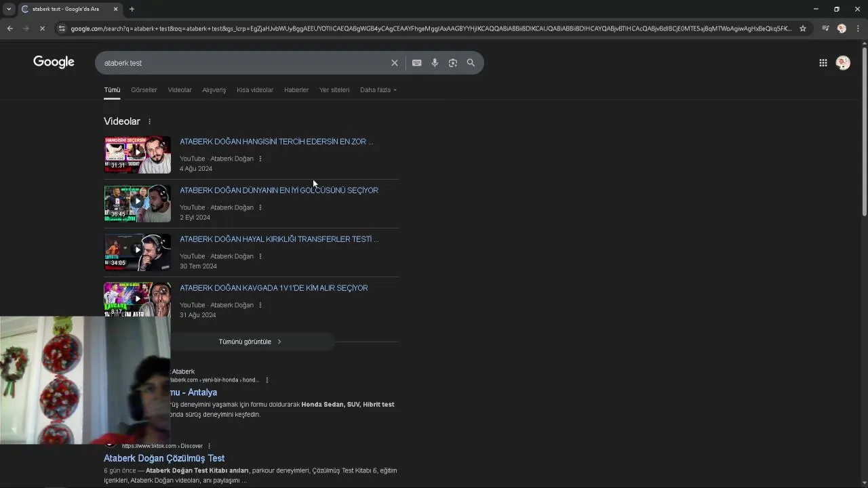Open the Google apps grid
The width and height of the screenshot is (868, 488).
coord(823,63)
